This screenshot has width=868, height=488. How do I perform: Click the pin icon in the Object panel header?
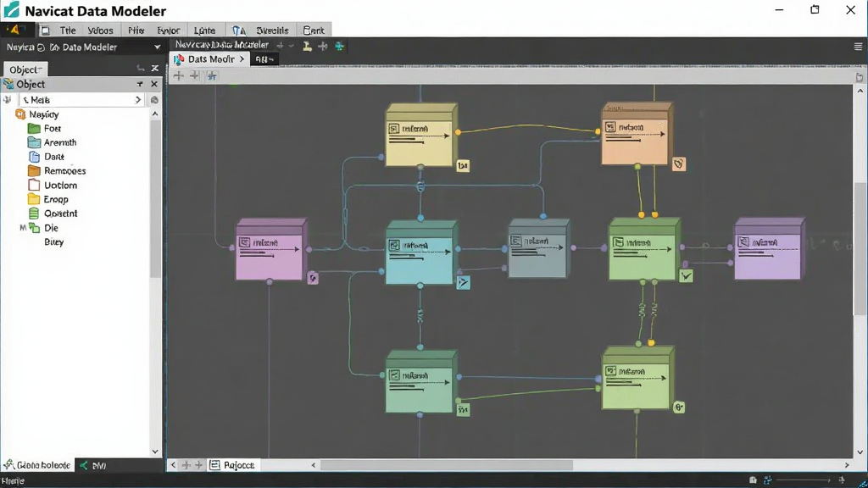pyautogui.click(x=140, y=84)
